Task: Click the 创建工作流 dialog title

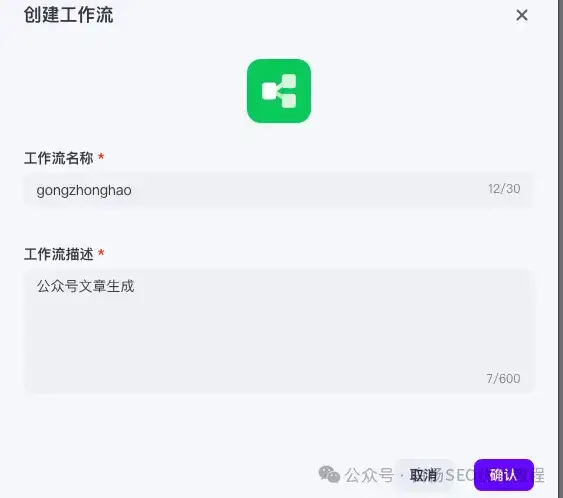Action: click(69, 15)
